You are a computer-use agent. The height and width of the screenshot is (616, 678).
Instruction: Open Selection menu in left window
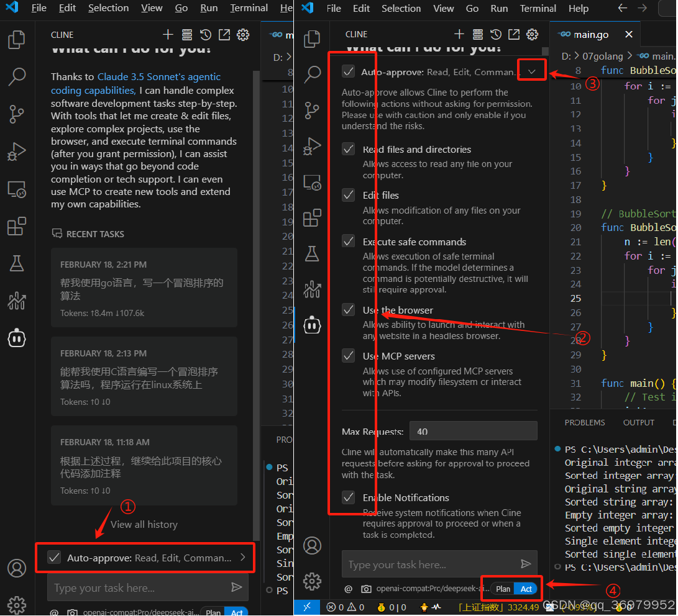[109, 8]
